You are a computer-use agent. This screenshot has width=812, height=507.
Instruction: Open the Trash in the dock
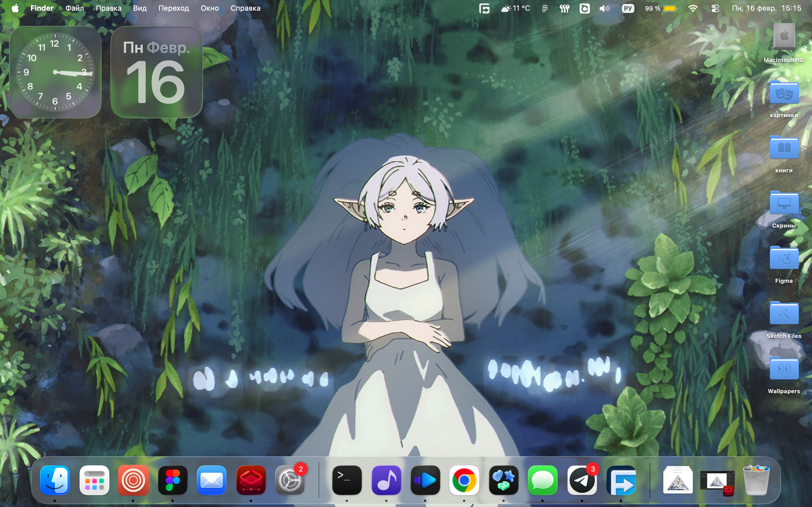(756, 480)
